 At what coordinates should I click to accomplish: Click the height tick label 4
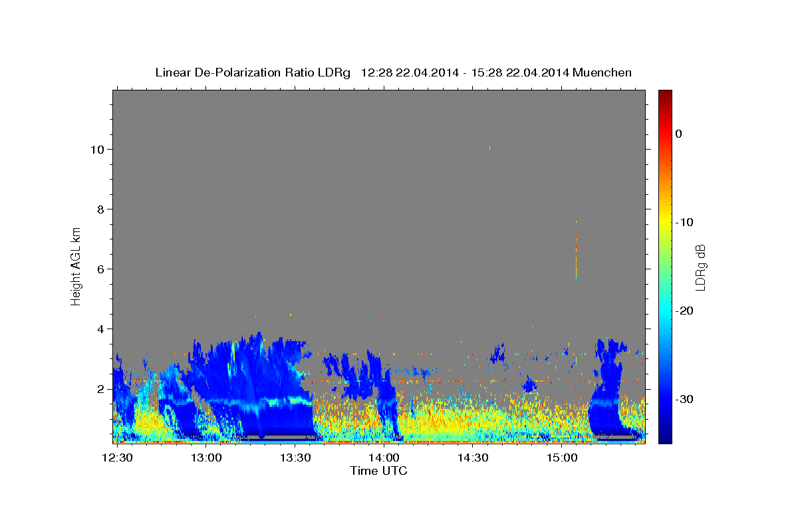pyautogui.click(x=100, y=329)
